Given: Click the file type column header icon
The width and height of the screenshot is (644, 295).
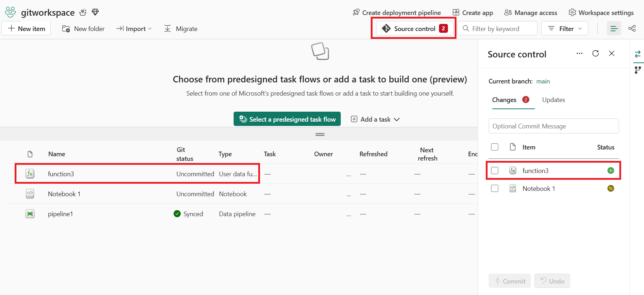Looking at the screenshot, I should (30, 154).
